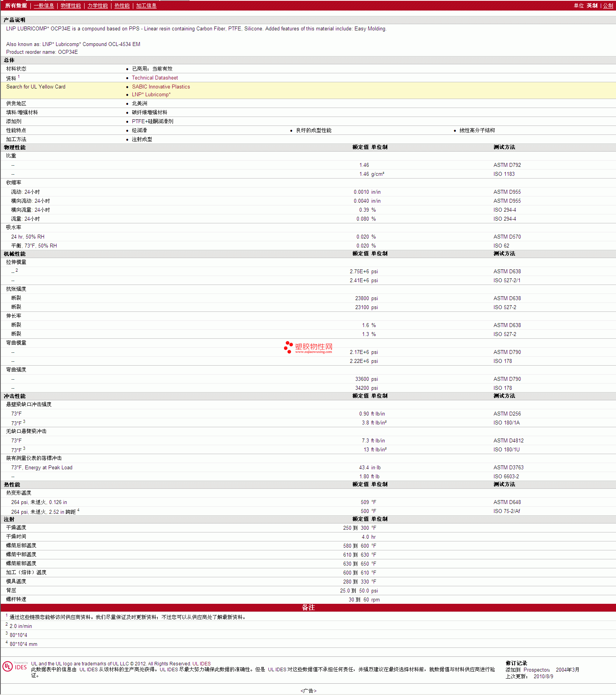Open the 加工信息 tab

(146, 5)
